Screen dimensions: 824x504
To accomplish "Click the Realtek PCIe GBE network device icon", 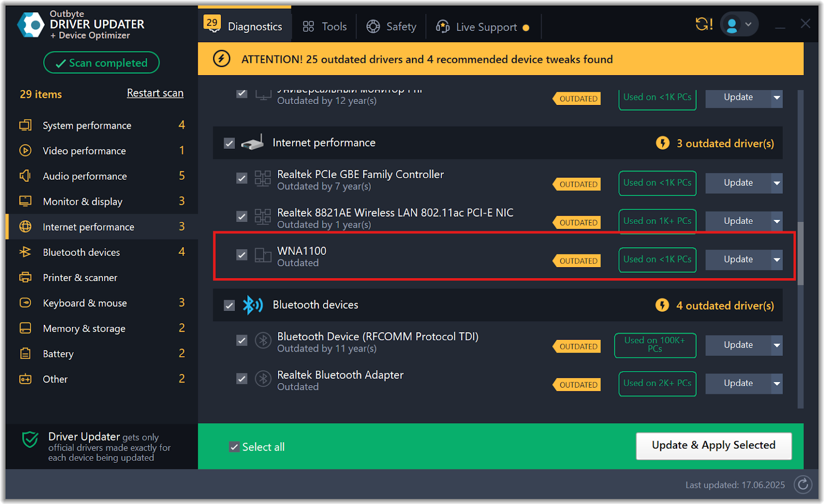I will coord(263,179).
